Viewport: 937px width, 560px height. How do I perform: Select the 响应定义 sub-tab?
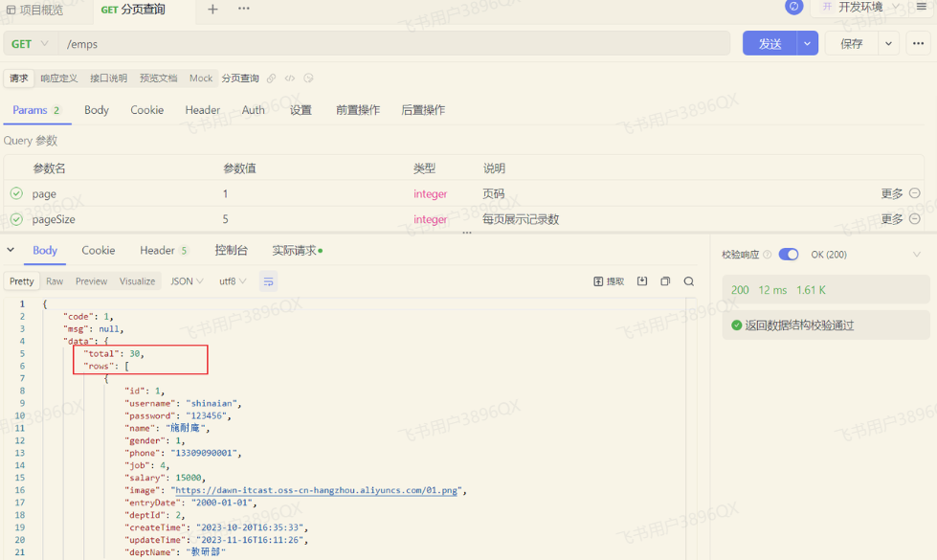coord(59,78)
